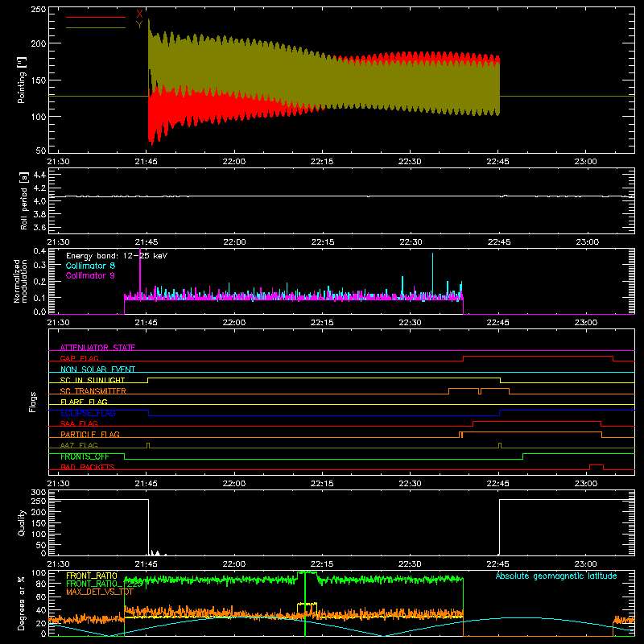Select the red legend line beside X

[x=96, y=17]
